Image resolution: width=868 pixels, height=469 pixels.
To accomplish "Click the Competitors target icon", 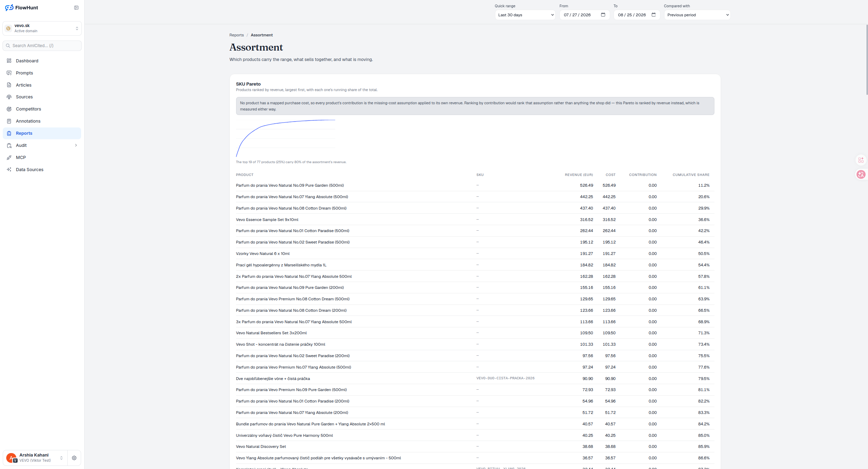I will point(9,109).
